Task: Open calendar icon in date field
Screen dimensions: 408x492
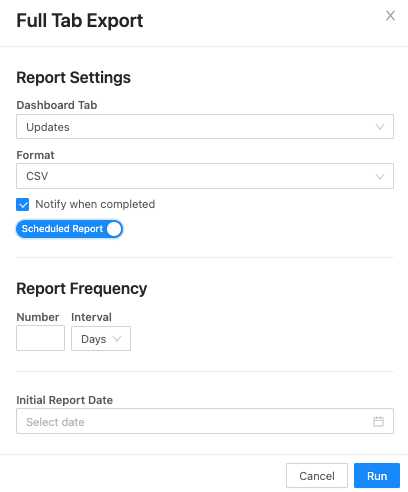Action: 378,421
